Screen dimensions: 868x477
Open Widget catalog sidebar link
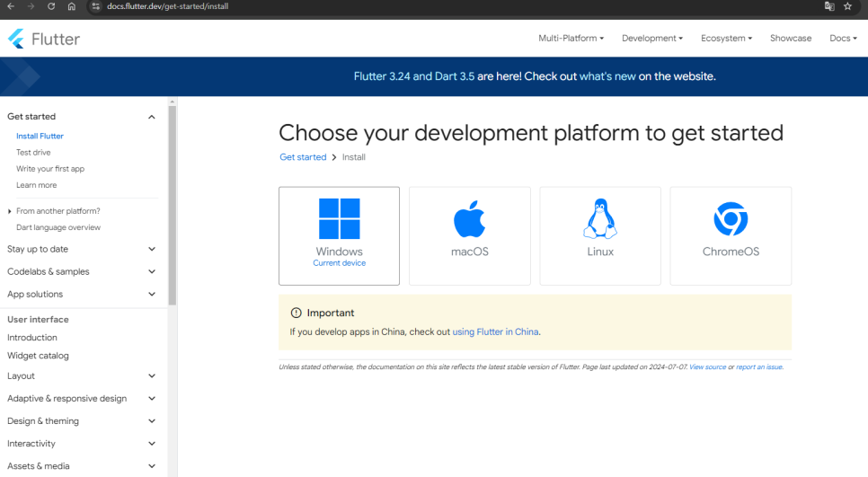pos(38,356)
